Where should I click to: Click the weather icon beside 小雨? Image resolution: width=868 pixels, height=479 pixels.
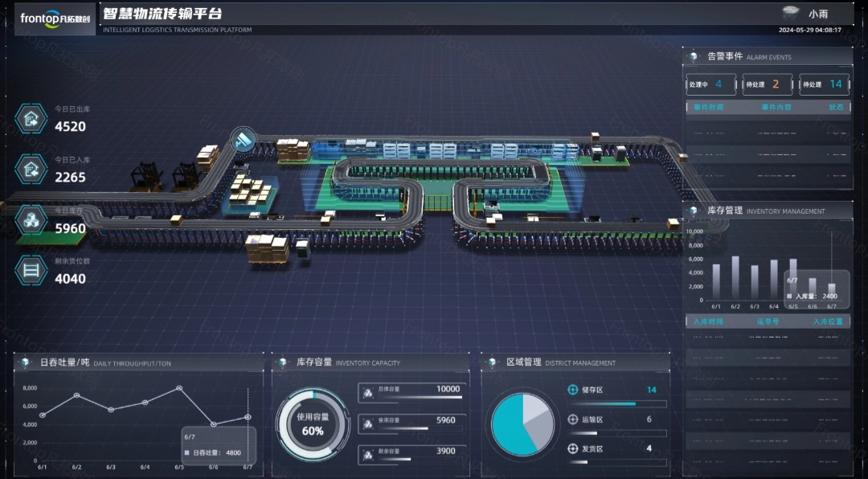point(790,13)
